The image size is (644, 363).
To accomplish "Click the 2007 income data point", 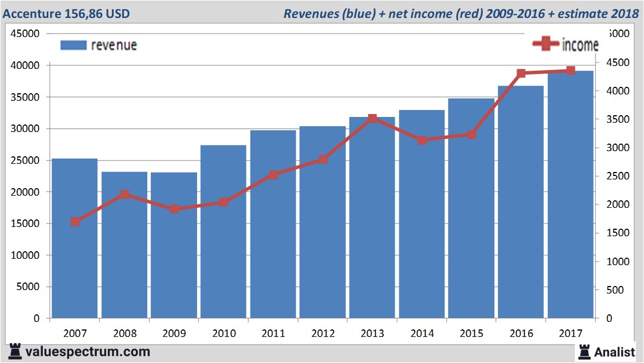I will [x=75, y=222].
